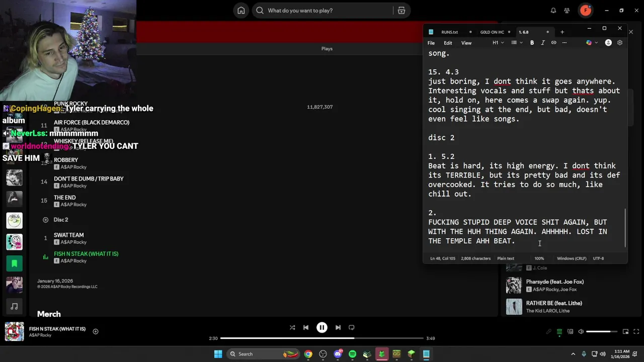
Task: Open Discord from taskbar
Action: (x=338, y=354)
